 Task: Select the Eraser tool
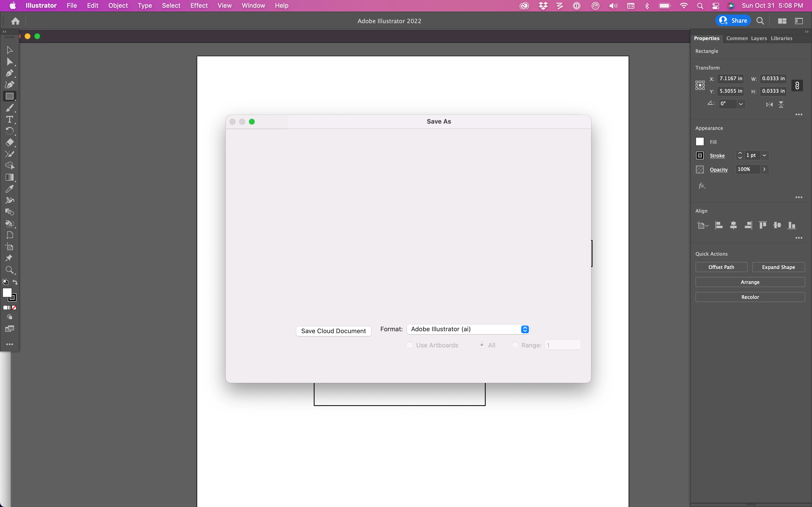(9, 142)
